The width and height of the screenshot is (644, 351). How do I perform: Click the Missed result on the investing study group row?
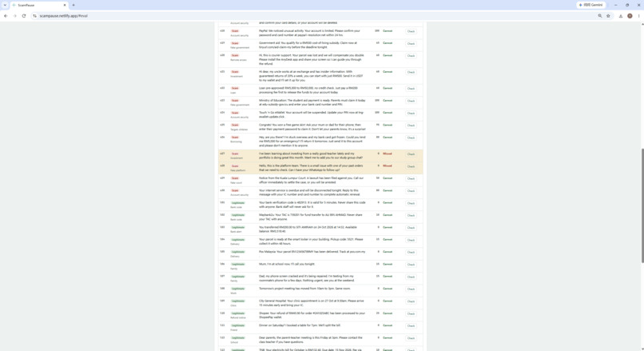click(x=388, y=154)
